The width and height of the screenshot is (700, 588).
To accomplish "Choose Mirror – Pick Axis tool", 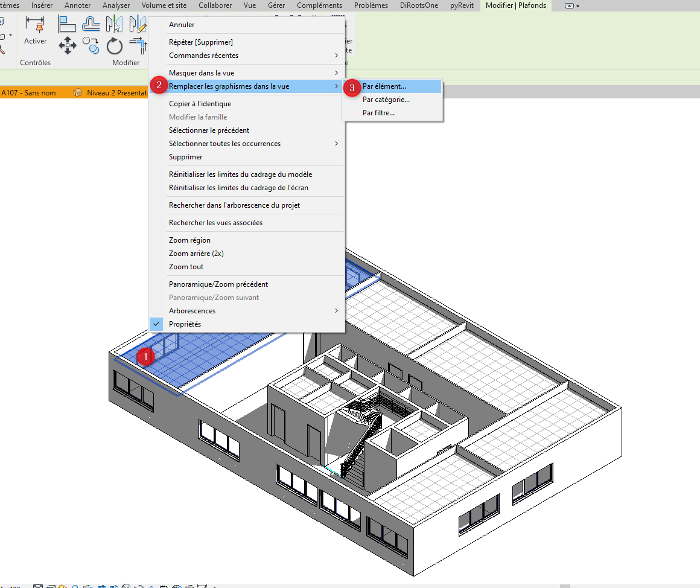I will (114, 24).
